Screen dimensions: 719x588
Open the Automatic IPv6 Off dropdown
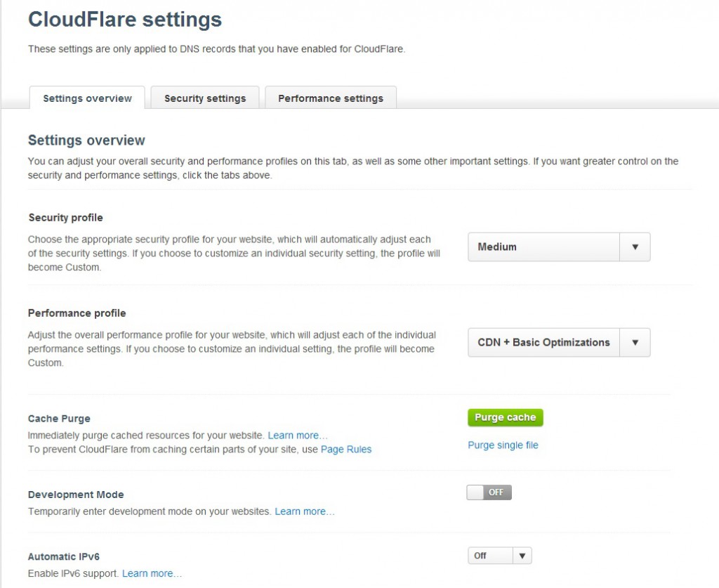point(499,556)
